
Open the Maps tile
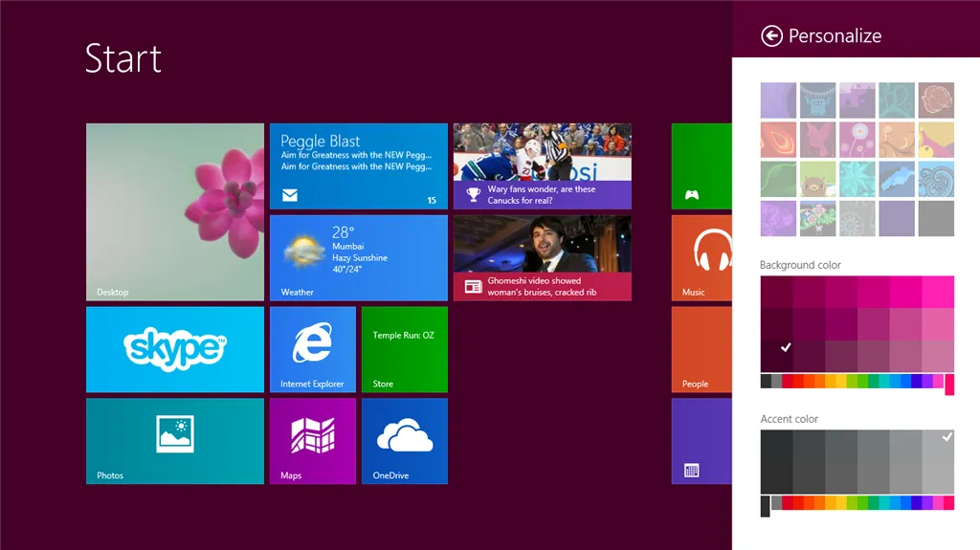(313, 441)
